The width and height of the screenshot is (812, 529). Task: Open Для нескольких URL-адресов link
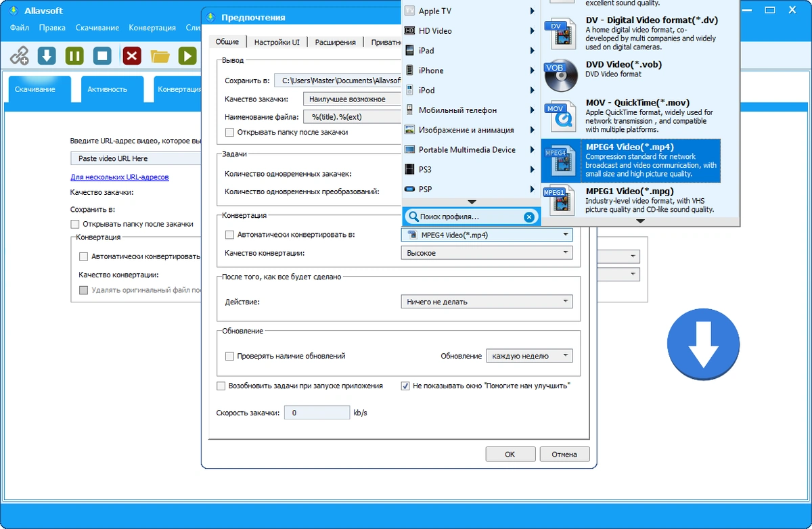click(120, 177)
